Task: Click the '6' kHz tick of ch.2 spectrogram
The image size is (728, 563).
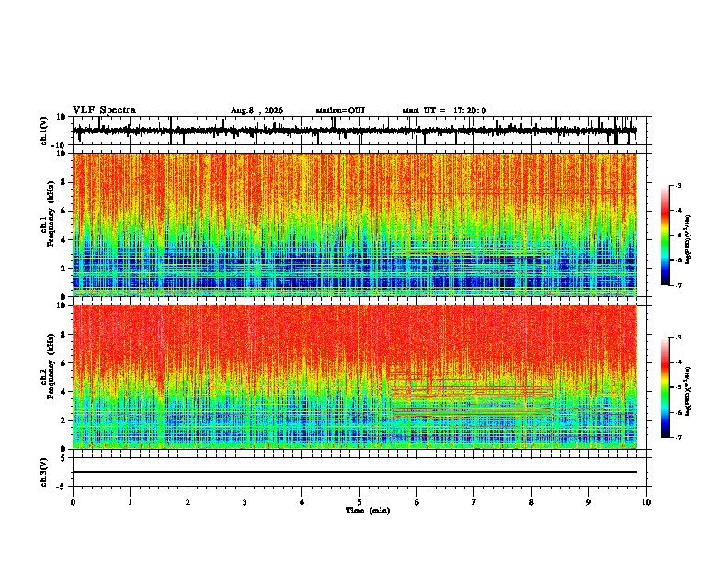Action: coord(64,363)
